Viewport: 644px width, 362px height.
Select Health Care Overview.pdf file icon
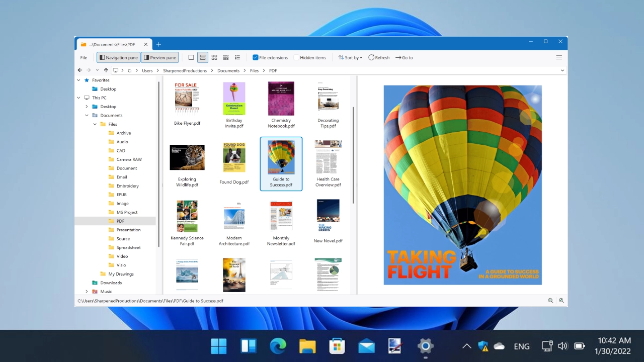click(328, 157)
